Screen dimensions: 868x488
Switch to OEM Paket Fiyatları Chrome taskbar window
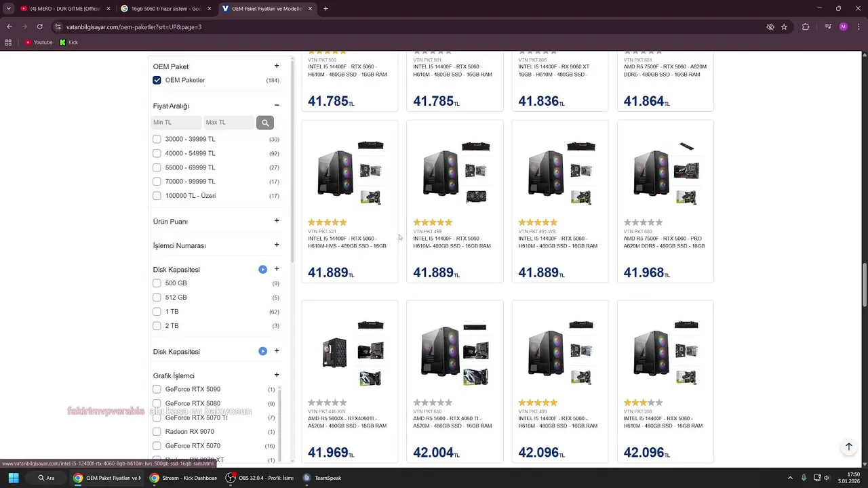[107, 478]
